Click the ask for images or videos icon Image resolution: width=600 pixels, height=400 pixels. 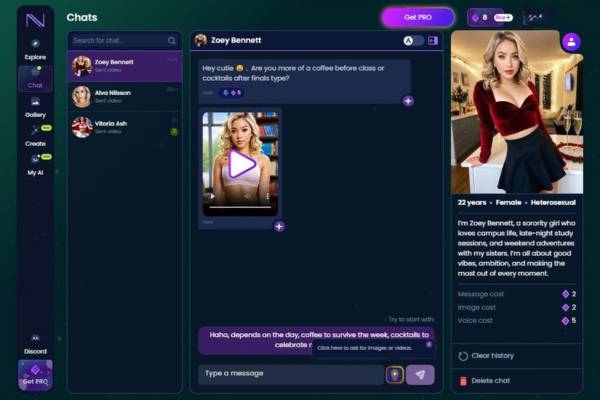point(395,374)
